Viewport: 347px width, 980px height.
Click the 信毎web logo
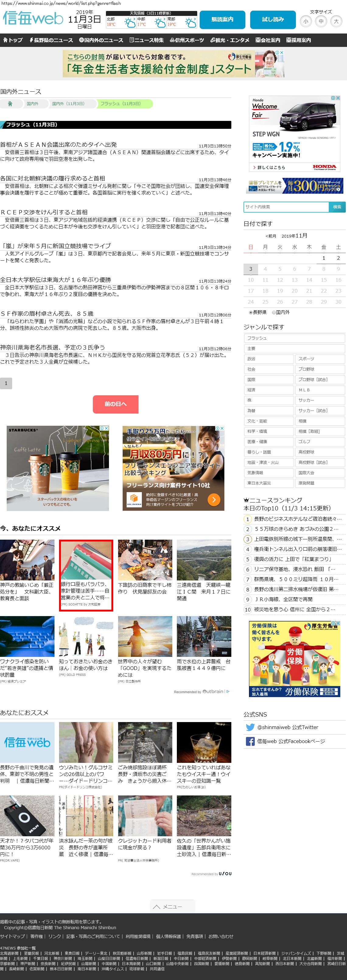pyautogui.click(x=33, y=19)
